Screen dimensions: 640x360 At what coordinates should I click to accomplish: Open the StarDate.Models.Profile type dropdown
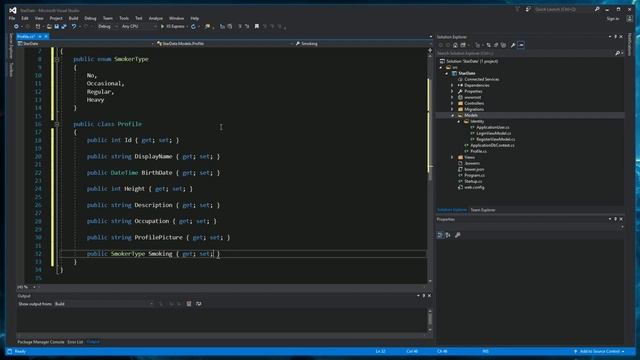click(224, 43)
